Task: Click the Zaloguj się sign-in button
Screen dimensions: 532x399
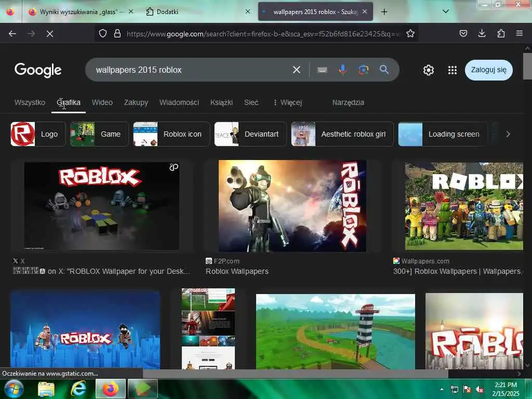Action: pyautogui.click(x=488, y=70)
